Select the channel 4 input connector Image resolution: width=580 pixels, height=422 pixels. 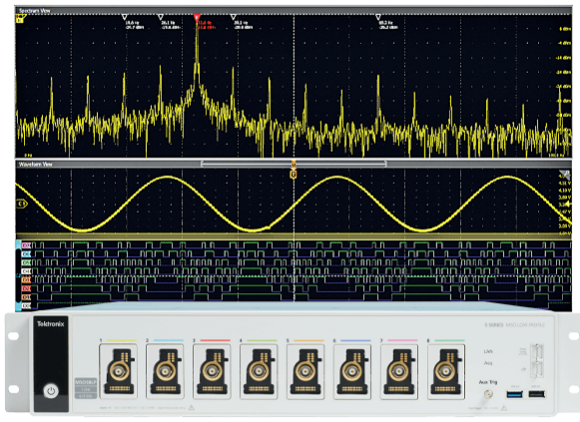(259, 371)
